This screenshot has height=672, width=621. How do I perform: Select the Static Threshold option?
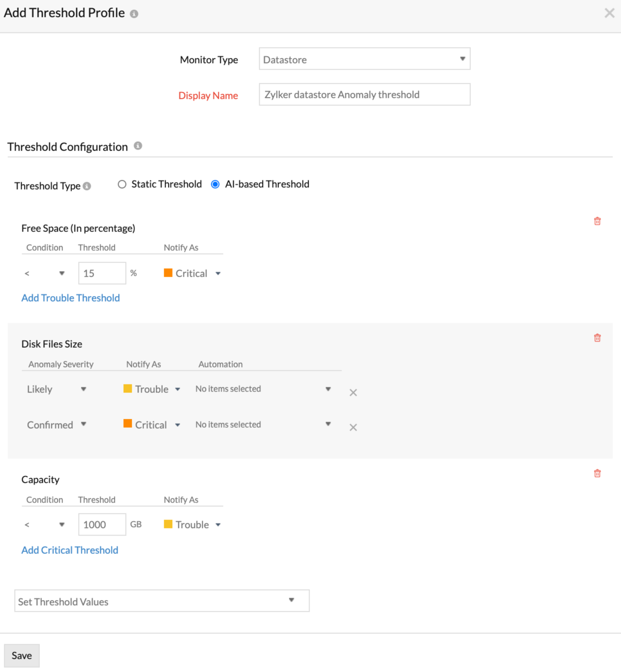tap(122, 184)
